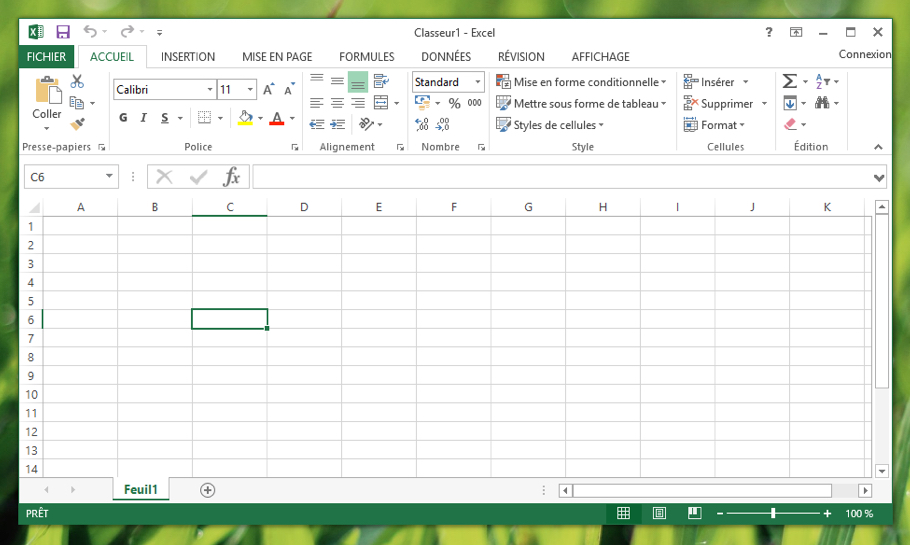Click the Format Painter brush icon
The width and height of the screenshot is (910, 545).
point(77,124)
